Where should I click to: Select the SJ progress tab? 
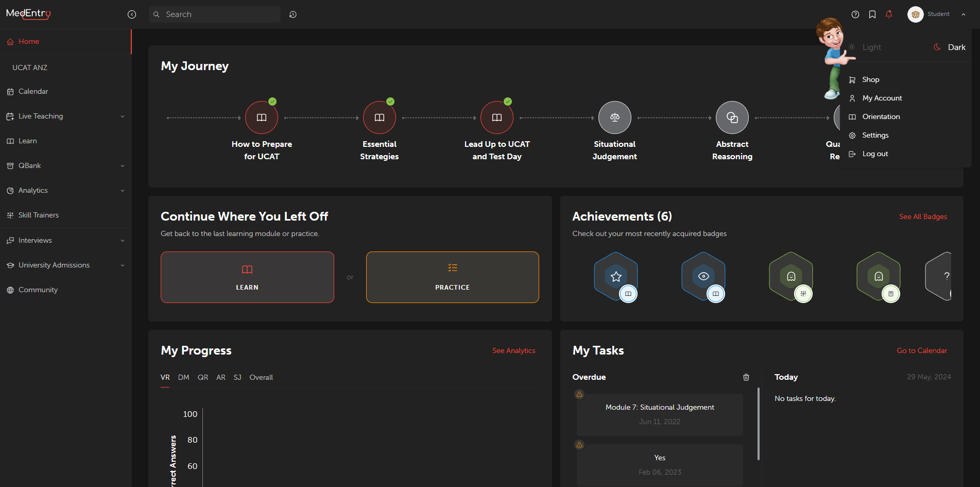pos(237,378)
